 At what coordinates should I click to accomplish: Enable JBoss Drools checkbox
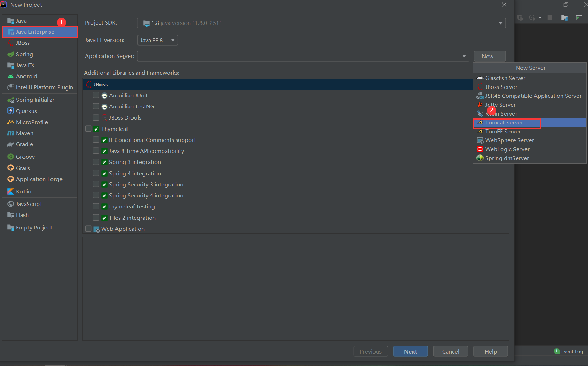96,117
